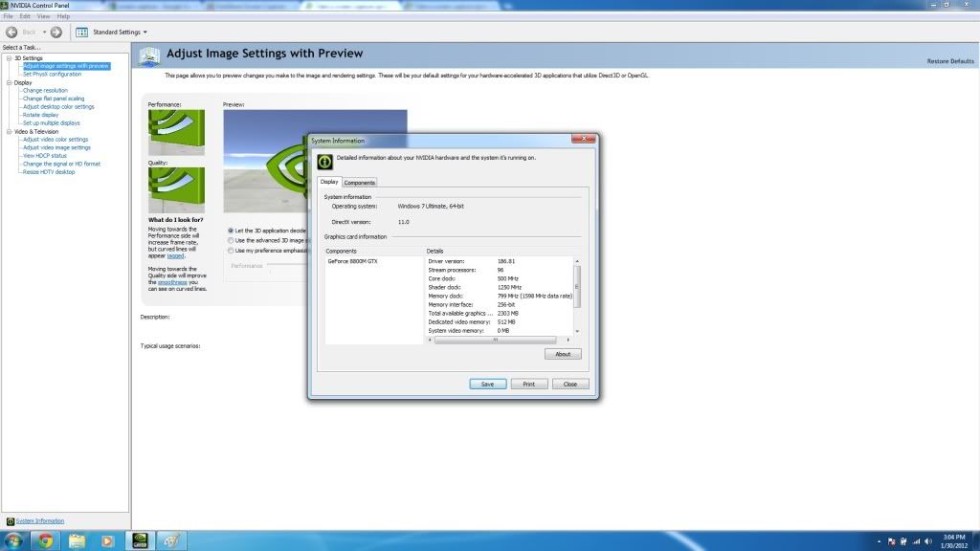Click the Quality preview thumbnail
Viewport: 980px width, 551px height.
coord(176,190)
